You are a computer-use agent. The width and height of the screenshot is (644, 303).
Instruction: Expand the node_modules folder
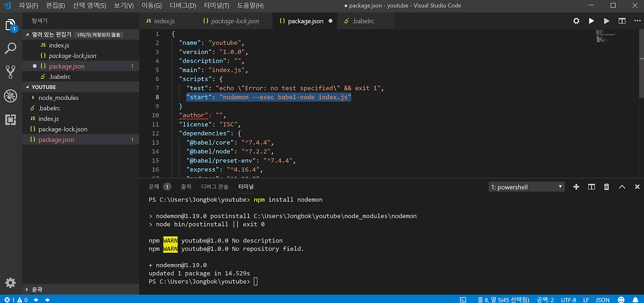(80, 98)
